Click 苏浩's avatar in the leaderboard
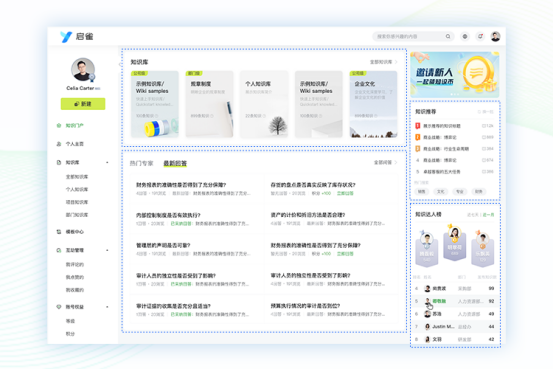The image size is (553, 369). click(427, 314)
